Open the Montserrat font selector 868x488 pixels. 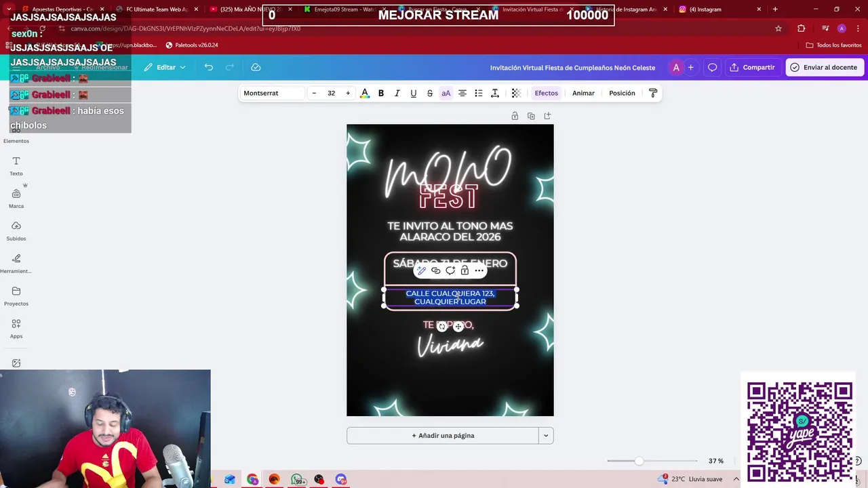[271, 93]
